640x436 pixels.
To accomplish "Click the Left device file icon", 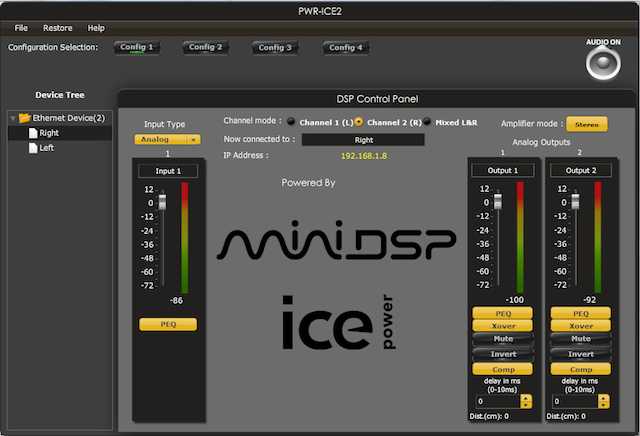I will 33,148.
